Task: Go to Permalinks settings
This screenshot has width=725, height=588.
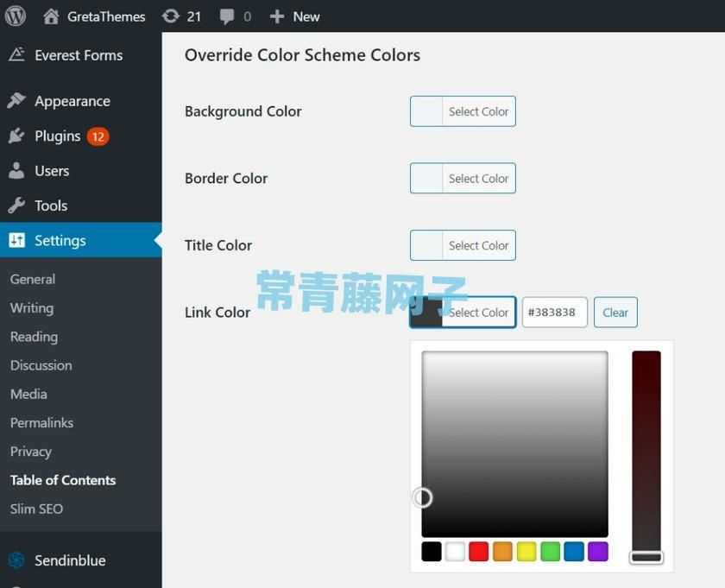Action: (x=41, y=423)
